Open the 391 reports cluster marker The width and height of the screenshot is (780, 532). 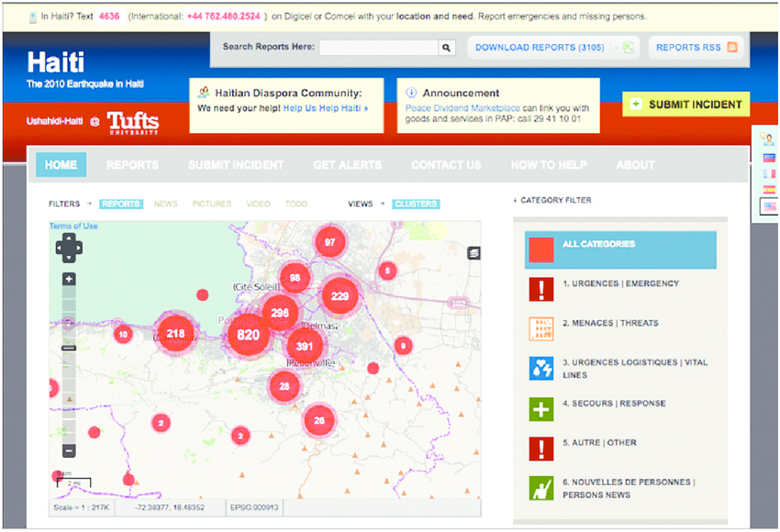coord(304,346)
